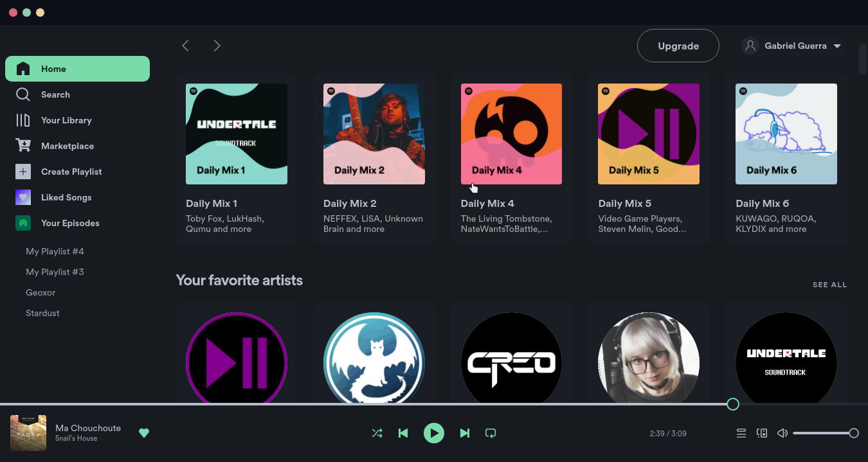Image resolution: width=868 pixels, height=462 pixels.
Task: Click the progress bar knob
Action: pyautogui.click(x=733, y=404)
